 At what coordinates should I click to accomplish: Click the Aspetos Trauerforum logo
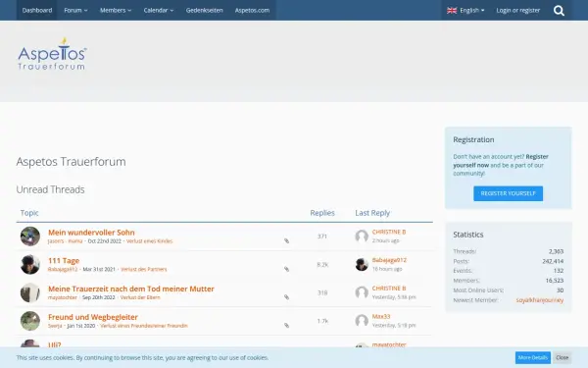(52, 53)
